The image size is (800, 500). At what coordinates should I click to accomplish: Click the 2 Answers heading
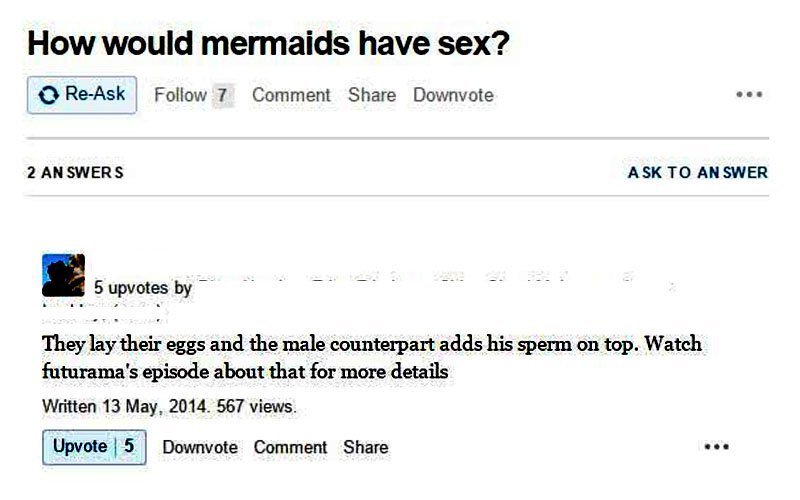click(76, 172)
